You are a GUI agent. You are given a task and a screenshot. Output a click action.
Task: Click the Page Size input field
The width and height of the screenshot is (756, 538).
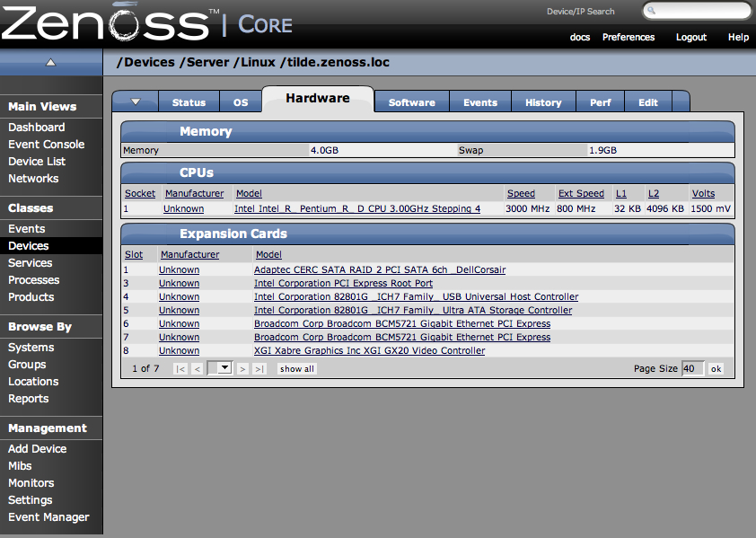693,368
